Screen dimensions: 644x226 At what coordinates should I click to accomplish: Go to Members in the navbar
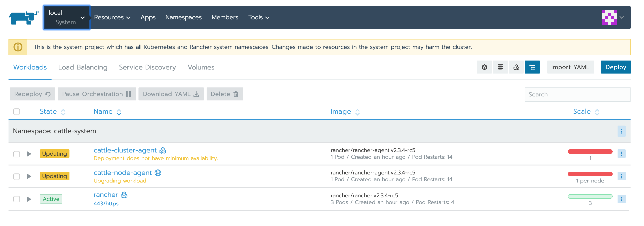point(225,17)
